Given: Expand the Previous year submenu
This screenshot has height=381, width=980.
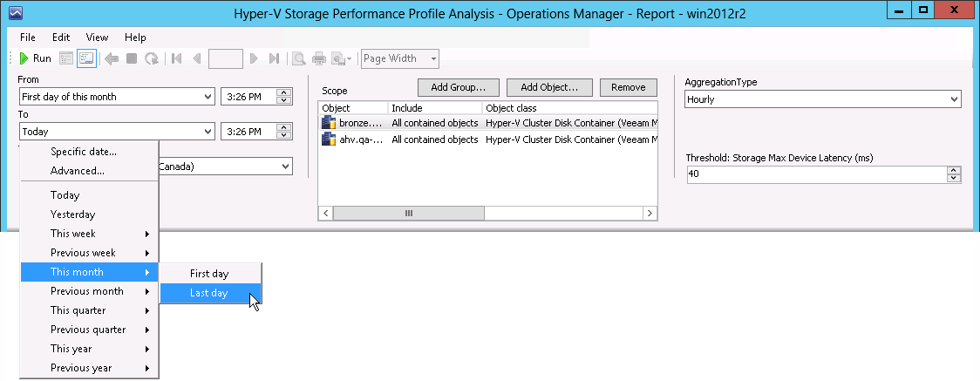Looking at the screenshot, I should tap(89, 369).
